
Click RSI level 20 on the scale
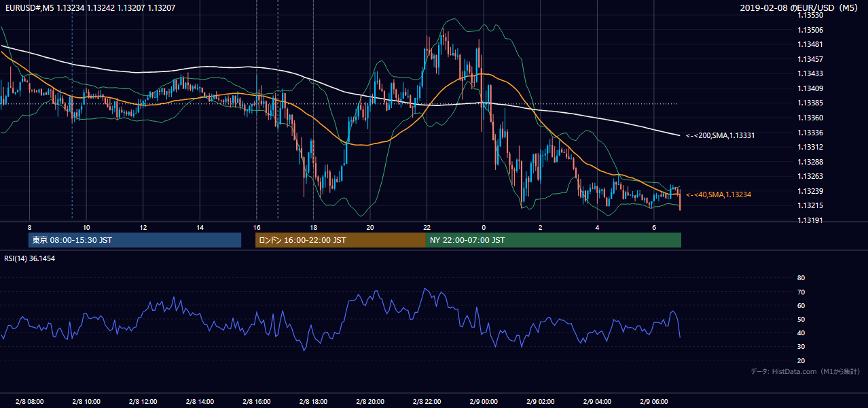coord(801,360)
